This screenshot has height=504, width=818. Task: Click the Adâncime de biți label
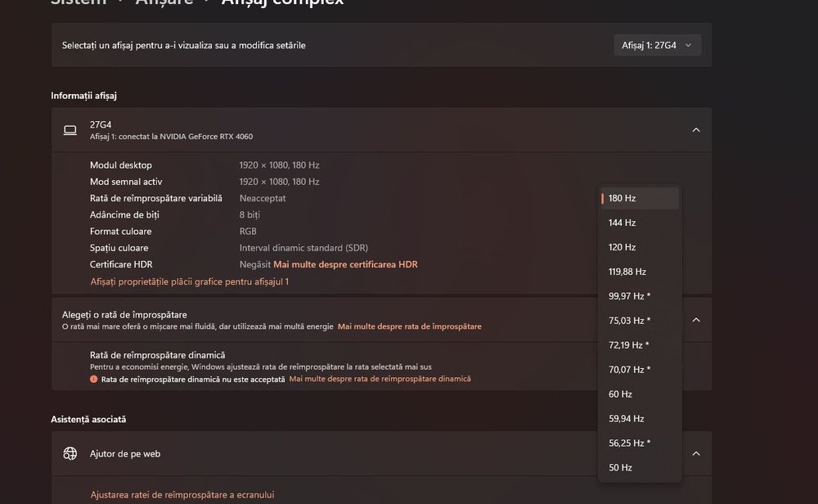[x=124, y=215]
